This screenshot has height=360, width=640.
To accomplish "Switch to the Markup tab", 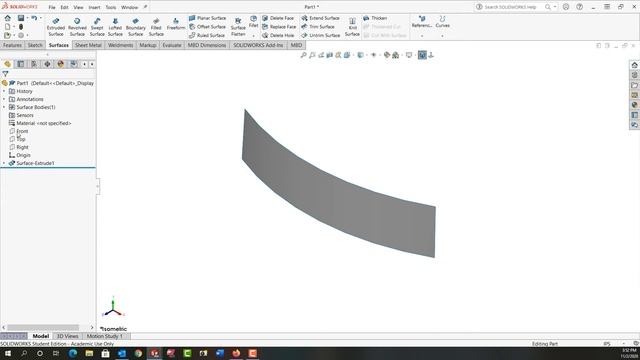I will click(x=147, y=45).
